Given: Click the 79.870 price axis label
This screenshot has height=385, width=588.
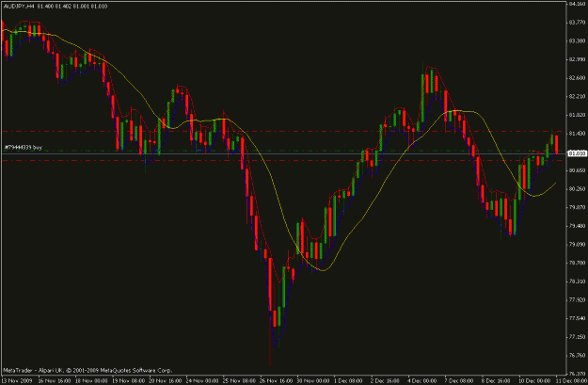Looking at the screenshot, I should pos(577,207).
